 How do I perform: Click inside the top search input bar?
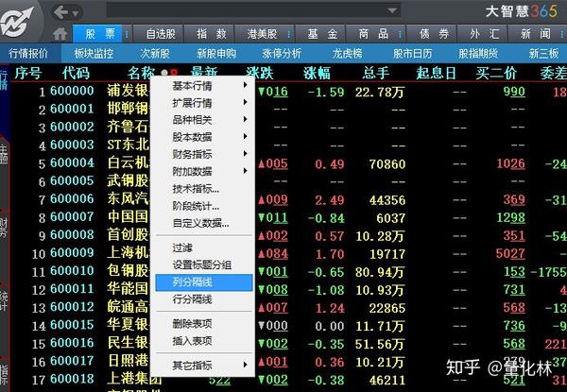[246, 10]
